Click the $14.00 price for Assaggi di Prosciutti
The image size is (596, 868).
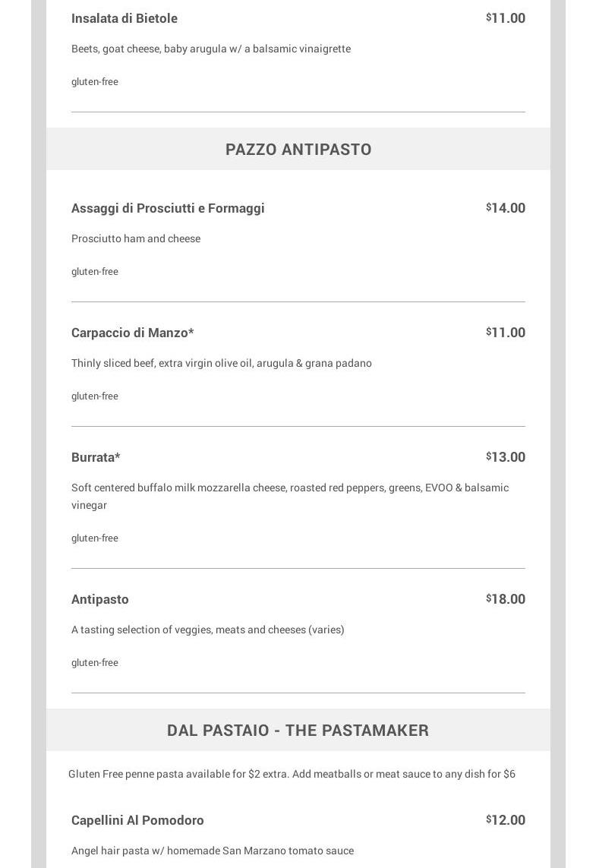click(x=506, y=208)
